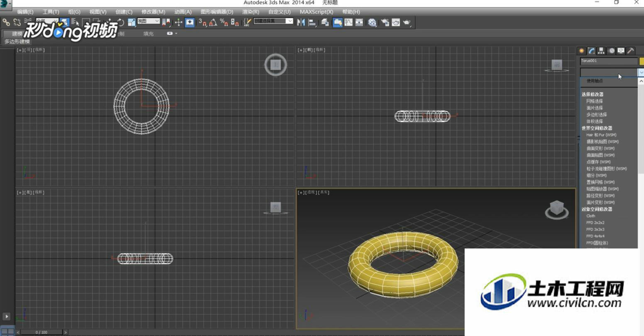Viewport: 644px width, 336px height.
Task: Click the time slider showing 0 / 100
Action: pos(42,332)
